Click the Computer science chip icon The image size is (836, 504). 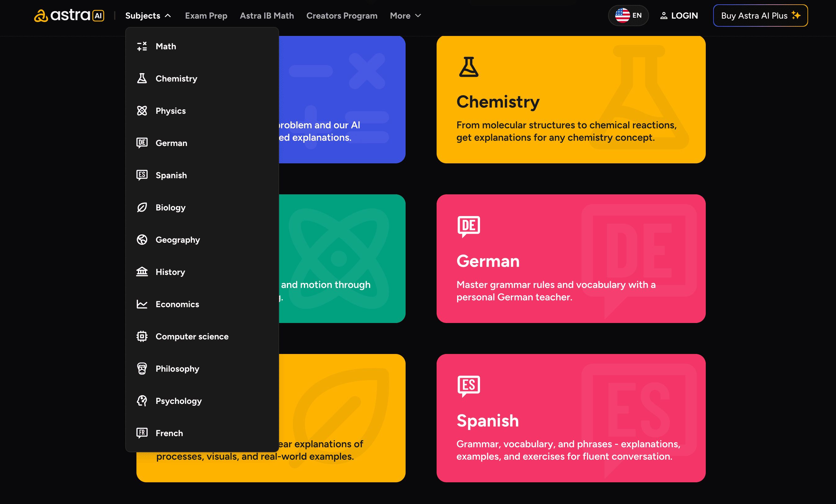pos(142,336)
